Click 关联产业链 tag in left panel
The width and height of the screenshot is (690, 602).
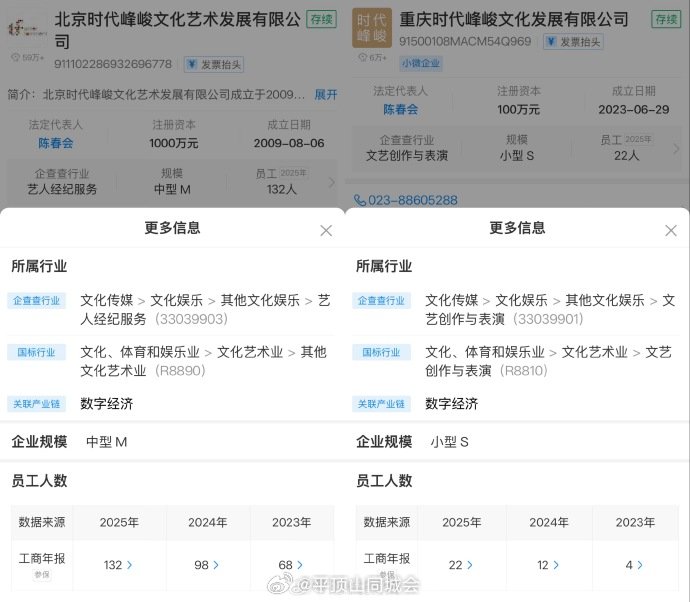point(37,404)
